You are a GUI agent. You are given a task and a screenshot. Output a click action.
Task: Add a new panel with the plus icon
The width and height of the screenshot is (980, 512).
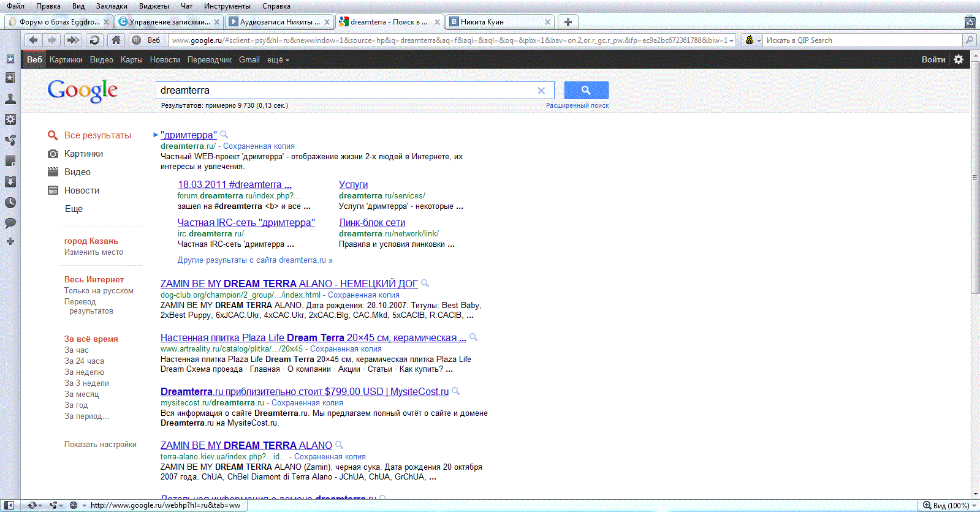coord(10,241)
